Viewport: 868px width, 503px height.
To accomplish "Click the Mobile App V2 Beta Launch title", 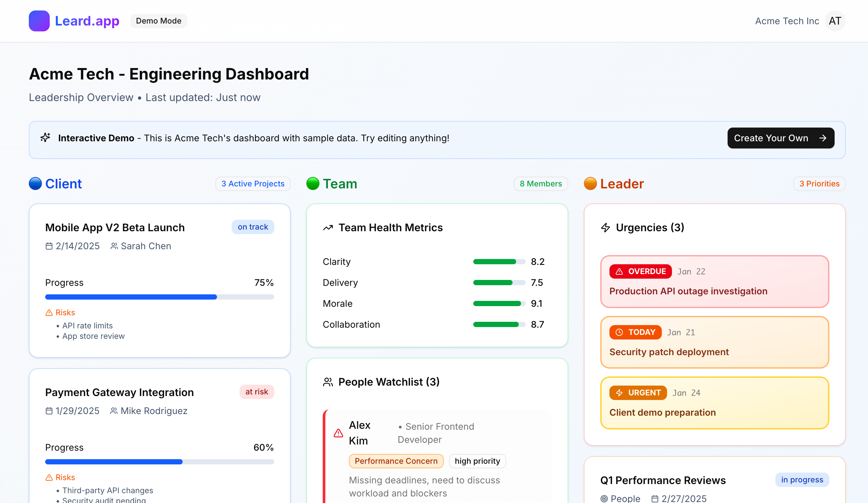I will click(x=115, y=228).
